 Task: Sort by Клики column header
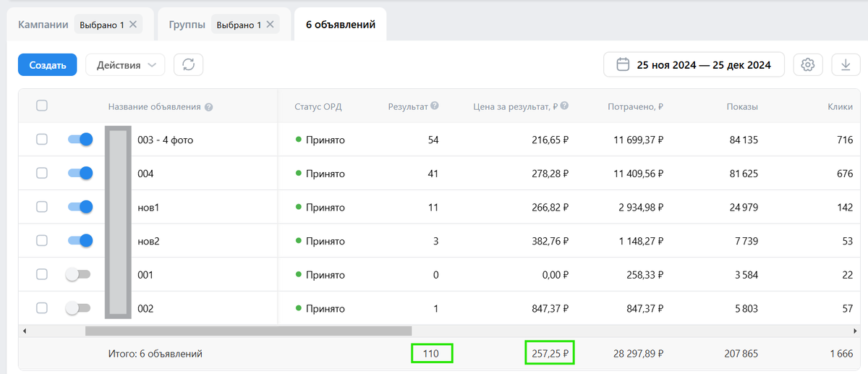click(840, 106)
